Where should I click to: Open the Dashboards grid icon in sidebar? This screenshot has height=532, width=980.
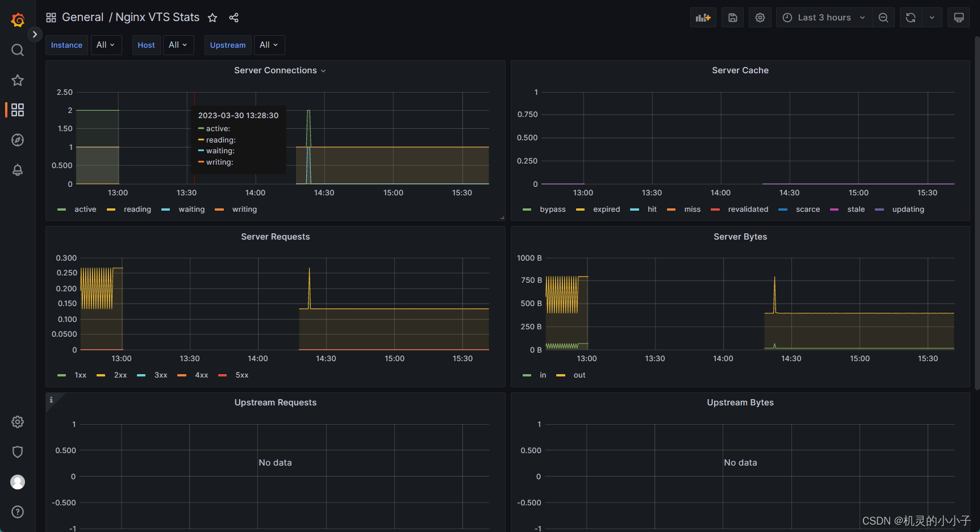pyautogui.click(x=18, y=110)
